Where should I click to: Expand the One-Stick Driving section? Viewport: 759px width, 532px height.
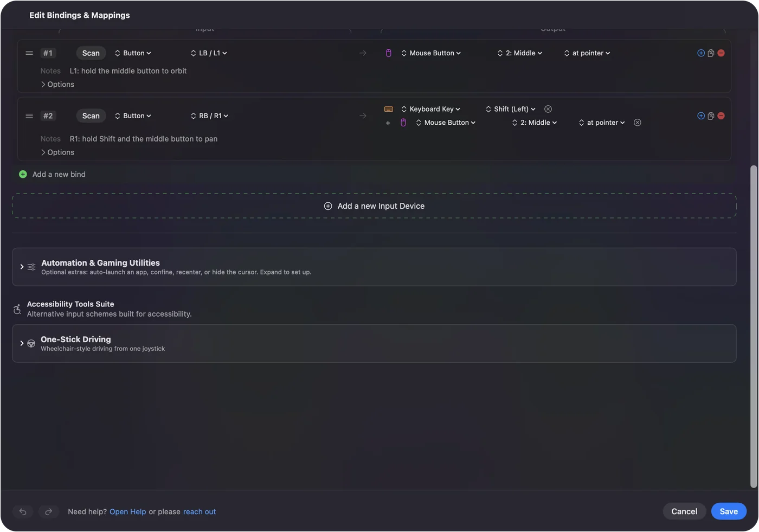tap(374, 344)
